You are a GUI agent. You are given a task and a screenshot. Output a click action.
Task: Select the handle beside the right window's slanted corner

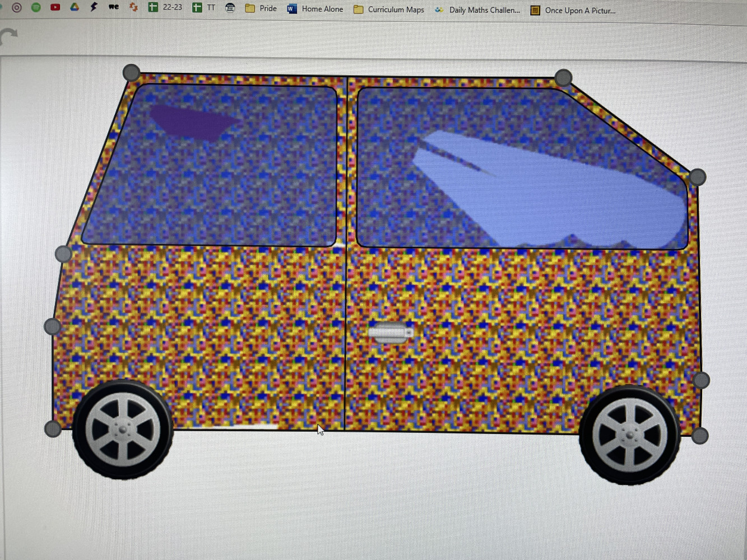point(697,177)
